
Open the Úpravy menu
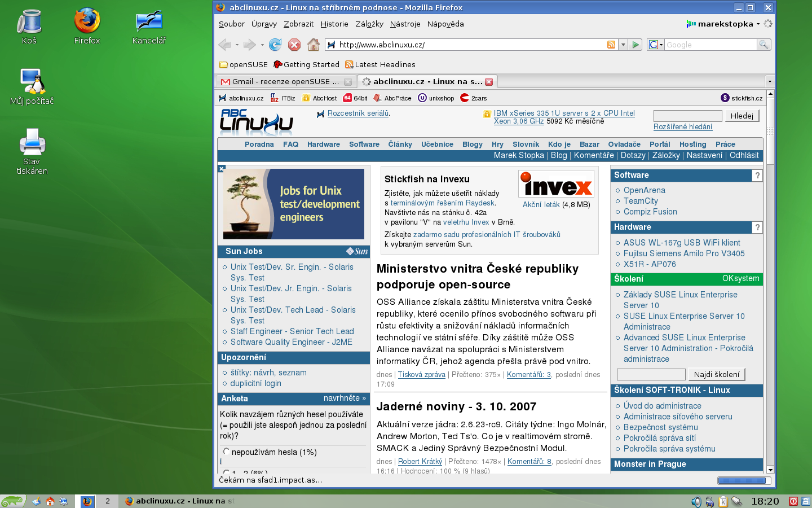coord(264,24)
